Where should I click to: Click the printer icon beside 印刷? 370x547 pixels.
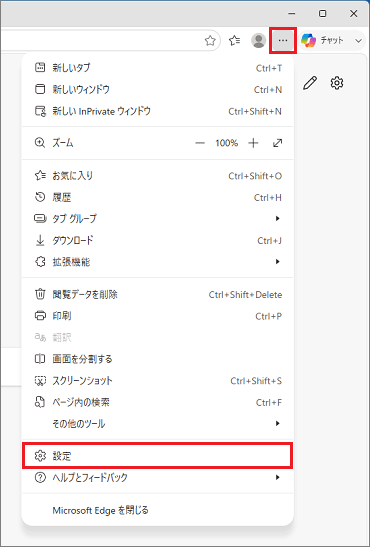tap(40, 316)
